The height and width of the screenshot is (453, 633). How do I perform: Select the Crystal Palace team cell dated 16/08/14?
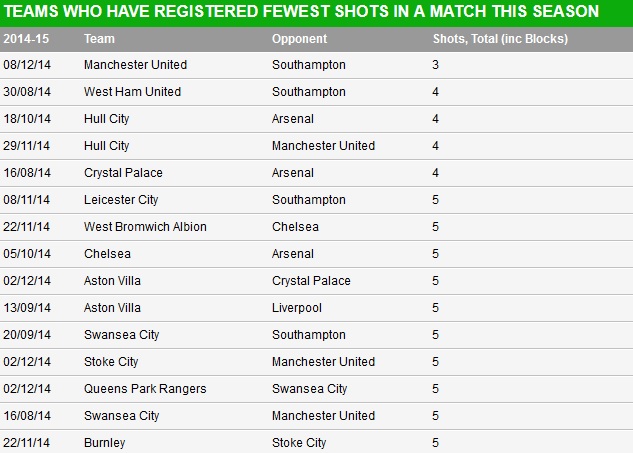pos(123,173)
